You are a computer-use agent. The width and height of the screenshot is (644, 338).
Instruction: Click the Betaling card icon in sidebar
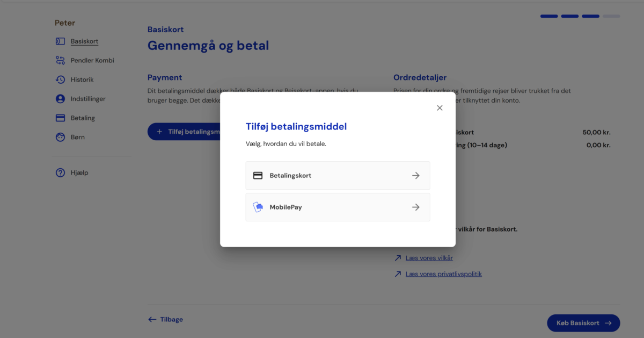click(x=60, y=118)
